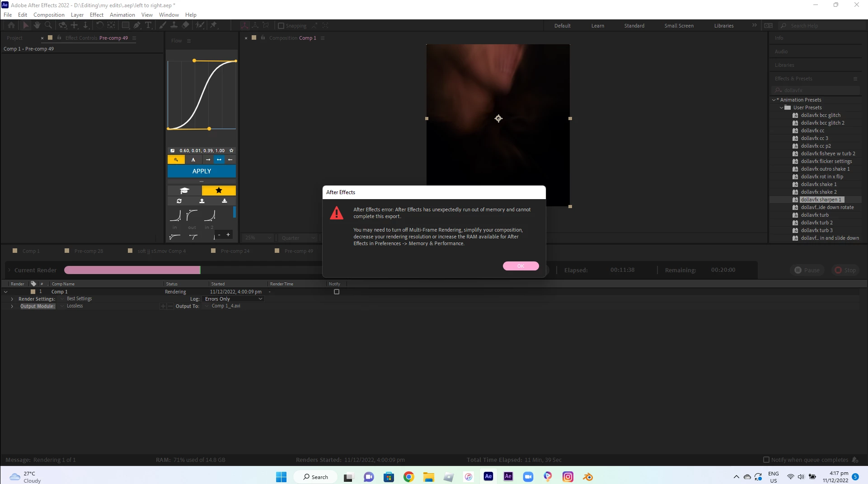Collapse Animation Presets tree node

coord(774,100)
